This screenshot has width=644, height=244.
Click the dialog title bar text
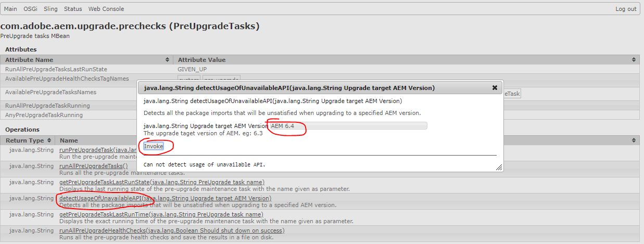tap(289, 88)
